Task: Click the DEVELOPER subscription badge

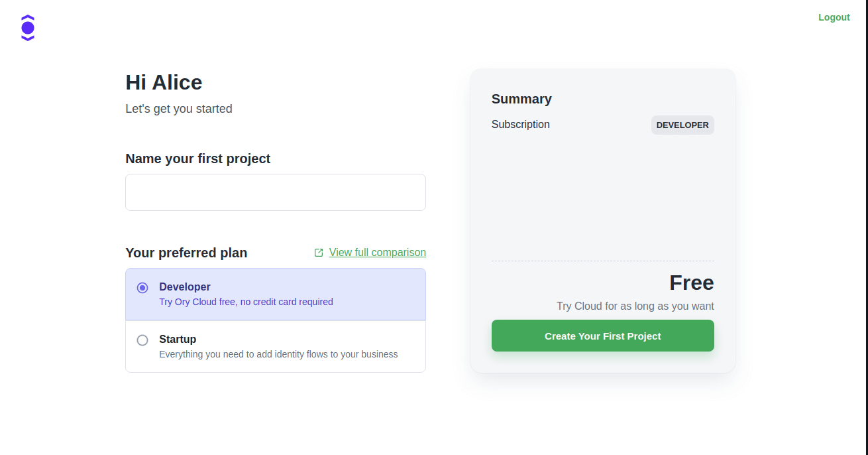Action: pos(682,125)
